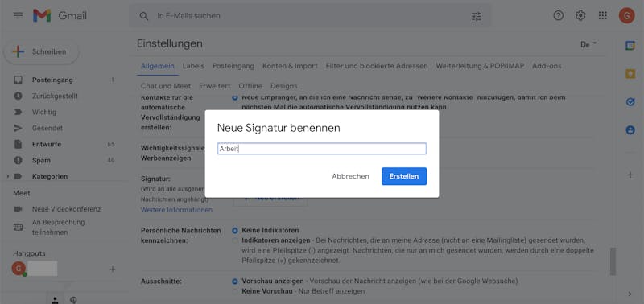The width and height of the screenshot is (644, 304).
Task: Open the Konten & Import tab
Action: (290, 66)
